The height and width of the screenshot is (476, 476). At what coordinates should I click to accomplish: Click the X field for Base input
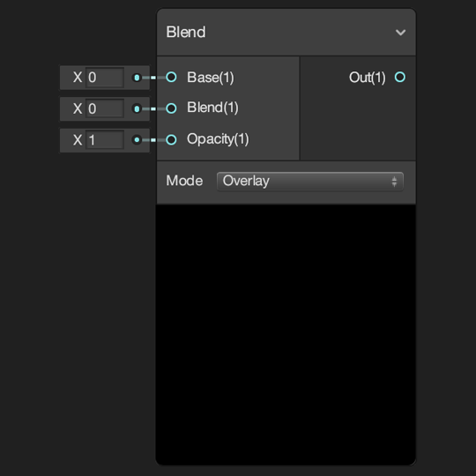104,78
